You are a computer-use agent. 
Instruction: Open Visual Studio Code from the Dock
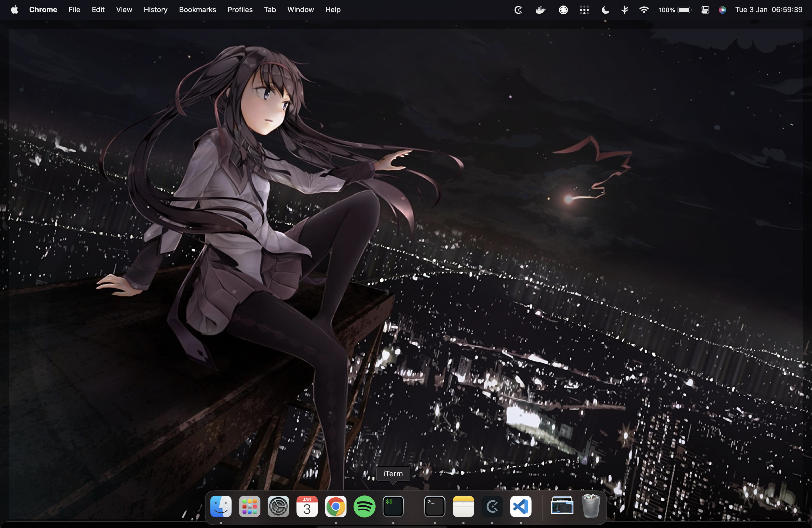click(x=521, y=506)
